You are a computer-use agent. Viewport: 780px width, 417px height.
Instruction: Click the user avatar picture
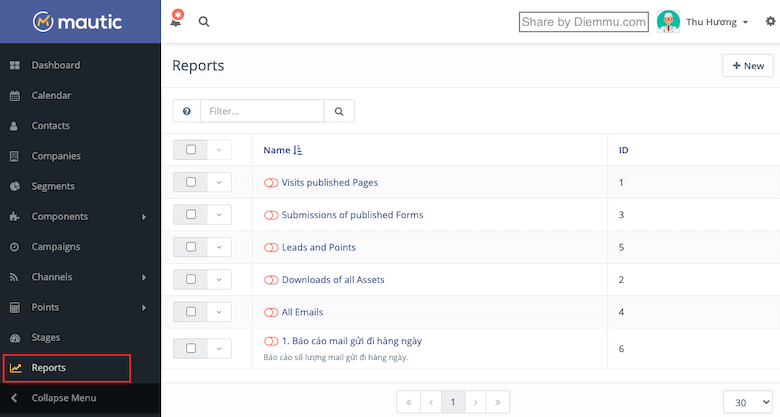[668, 21]
